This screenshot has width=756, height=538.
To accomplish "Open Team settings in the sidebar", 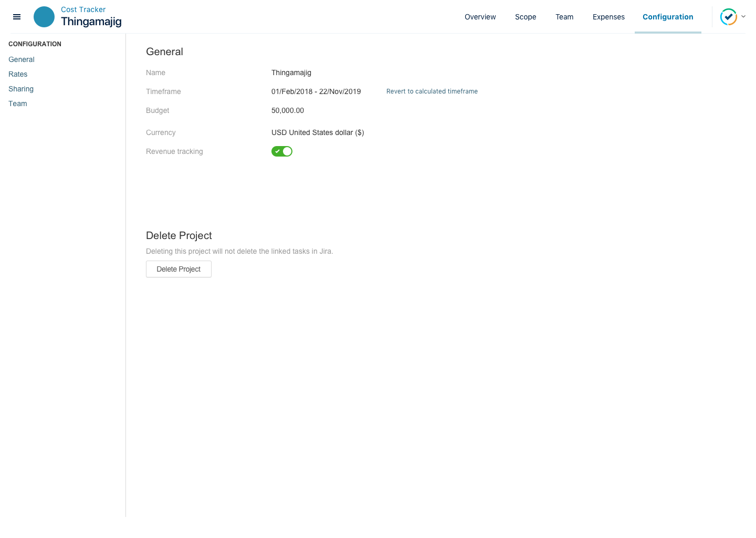I will click(18, 104).
